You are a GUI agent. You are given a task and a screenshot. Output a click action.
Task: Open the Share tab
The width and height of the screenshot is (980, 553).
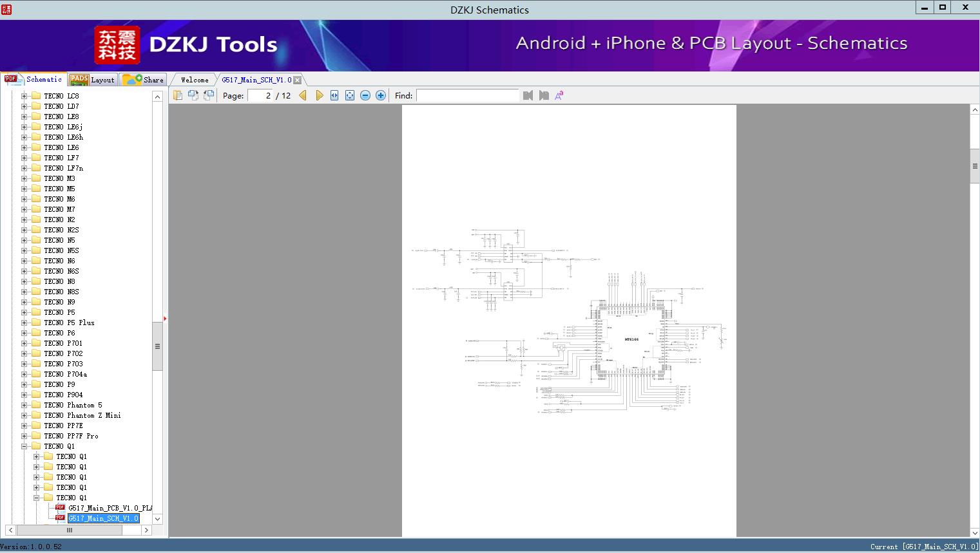point(144,80)
